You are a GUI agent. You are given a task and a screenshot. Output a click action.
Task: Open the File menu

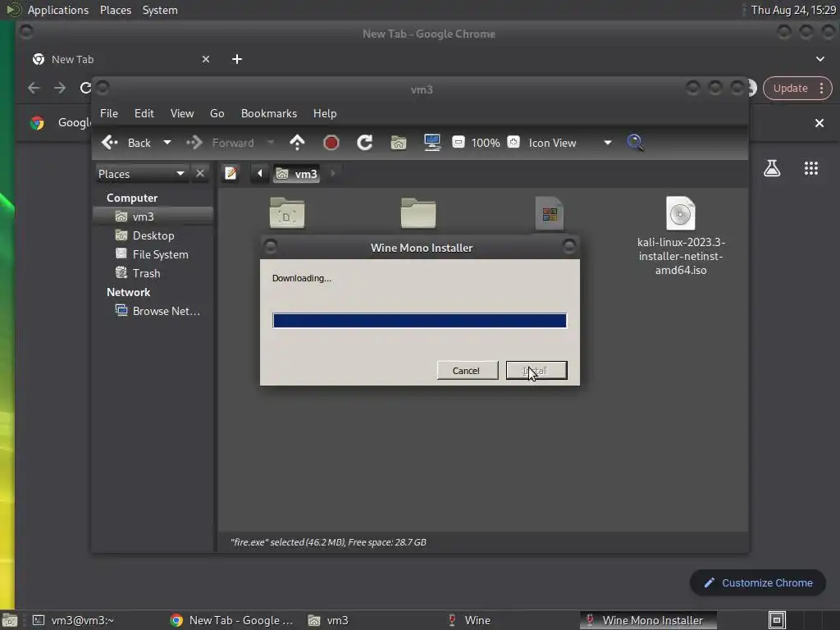click(x=109, y=113)
